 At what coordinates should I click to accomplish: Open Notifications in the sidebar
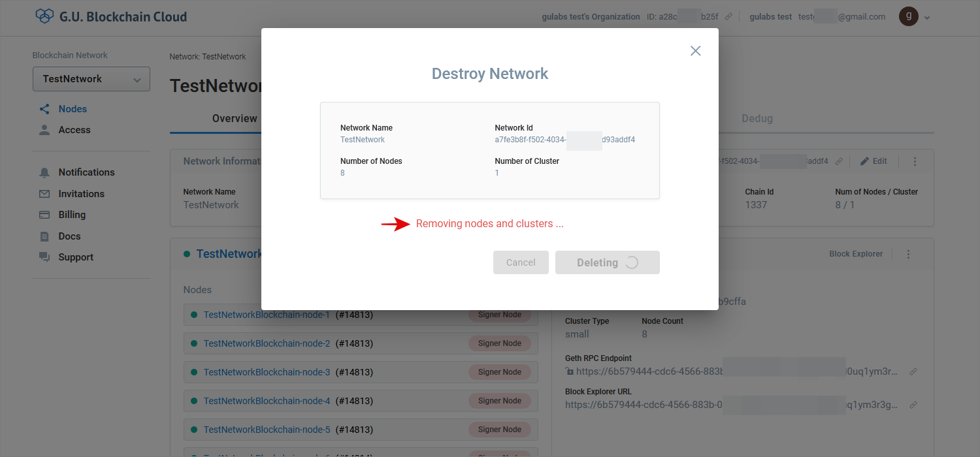(x=86, y=172)
